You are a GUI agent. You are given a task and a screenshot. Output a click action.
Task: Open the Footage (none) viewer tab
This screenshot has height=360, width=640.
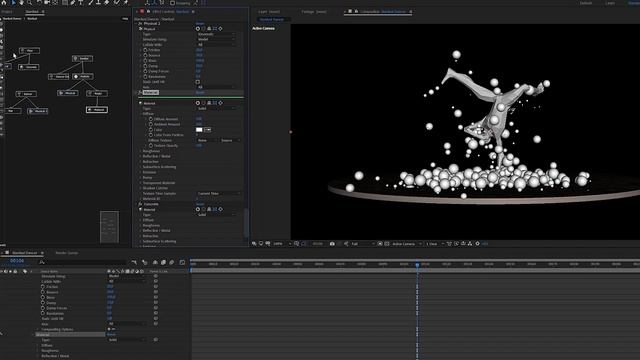coord(314,12)
